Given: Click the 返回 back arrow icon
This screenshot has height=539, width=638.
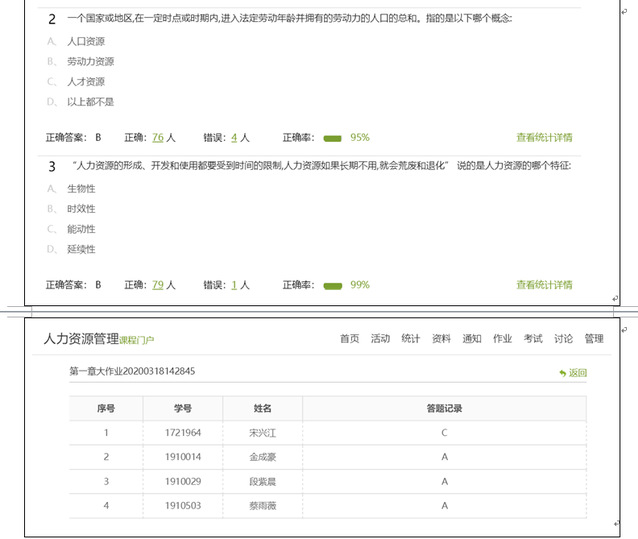Looking at the screenshot, I should (563, 373).
